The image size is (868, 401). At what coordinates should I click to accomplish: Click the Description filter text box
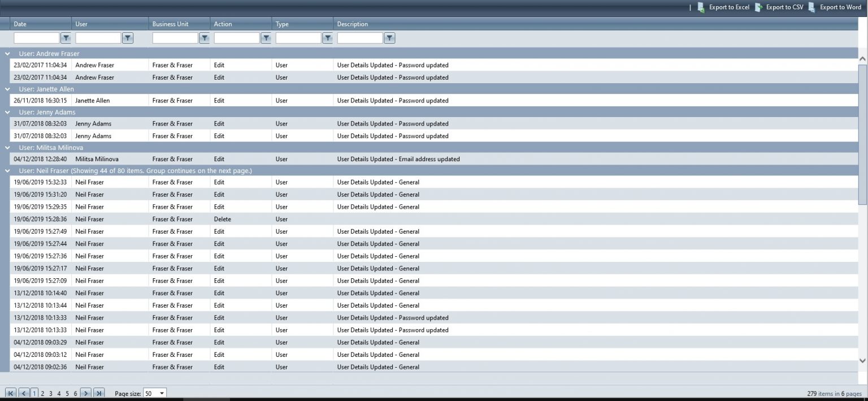pyautogui.click(x=360, y=38)
